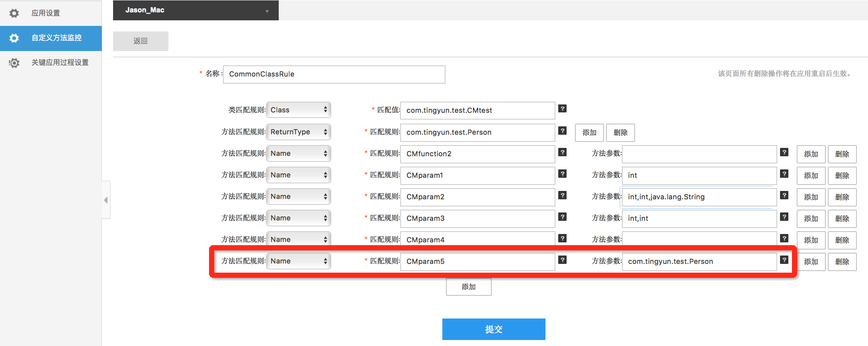Click the 返回 back button
This screenshot has height=346, width=868.
[141, 41]
